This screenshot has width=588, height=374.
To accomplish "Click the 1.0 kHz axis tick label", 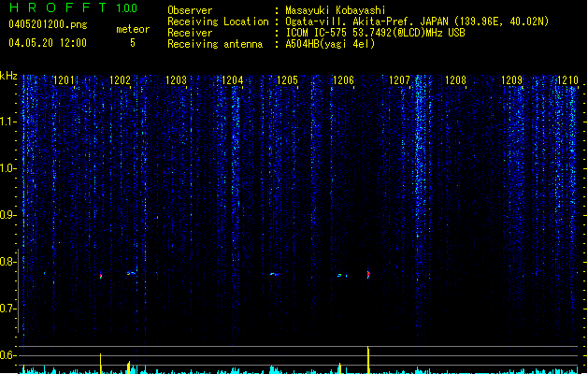I will pos(7,168).
